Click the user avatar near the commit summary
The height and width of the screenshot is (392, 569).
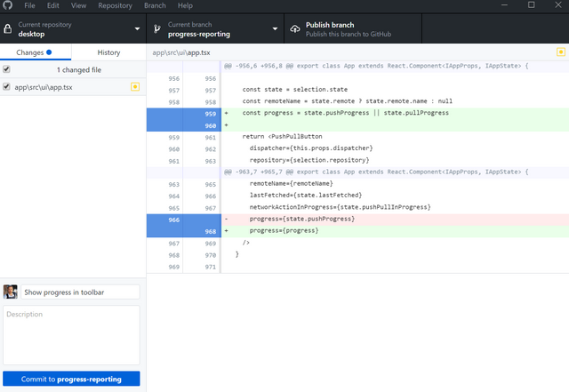(10, 292)
